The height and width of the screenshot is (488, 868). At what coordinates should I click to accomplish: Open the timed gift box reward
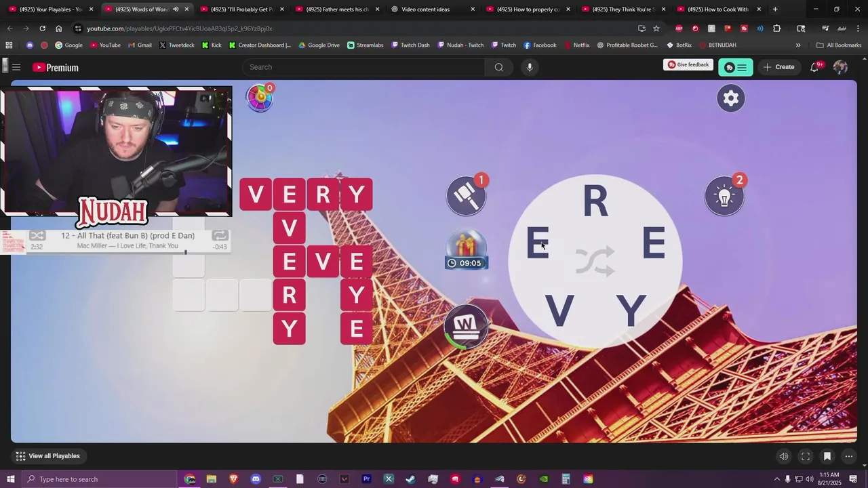466,249
